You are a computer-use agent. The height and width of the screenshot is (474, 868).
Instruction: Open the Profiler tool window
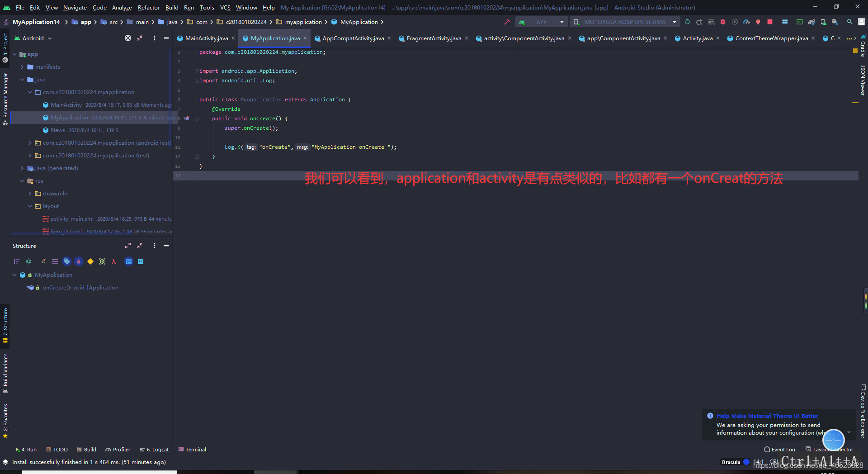pyautogui.click(x=118, y=450)
